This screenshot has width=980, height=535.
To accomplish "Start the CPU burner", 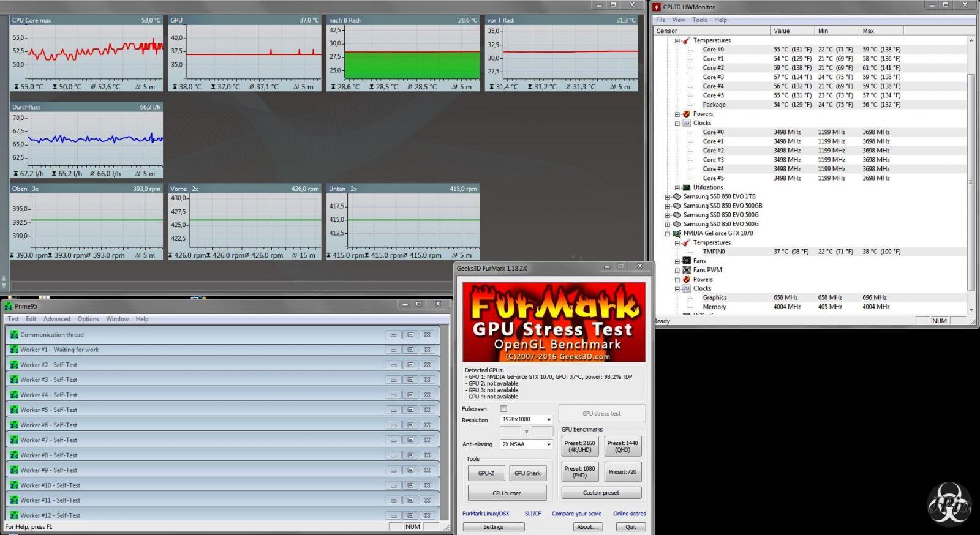I will [x=507, y=493].
